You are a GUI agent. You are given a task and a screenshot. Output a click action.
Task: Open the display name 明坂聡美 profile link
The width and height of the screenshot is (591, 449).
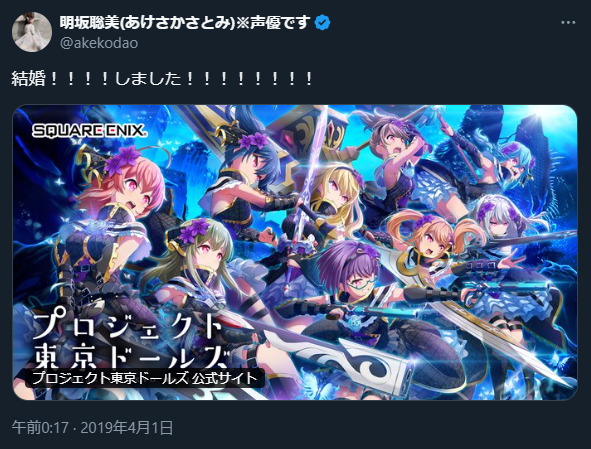[x=185, y=23]
